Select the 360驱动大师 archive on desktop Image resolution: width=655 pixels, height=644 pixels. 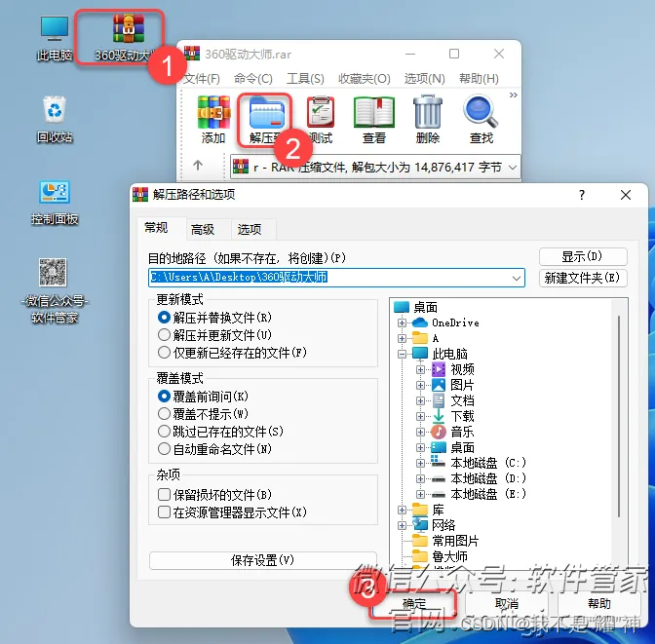[x=128, y=38]
